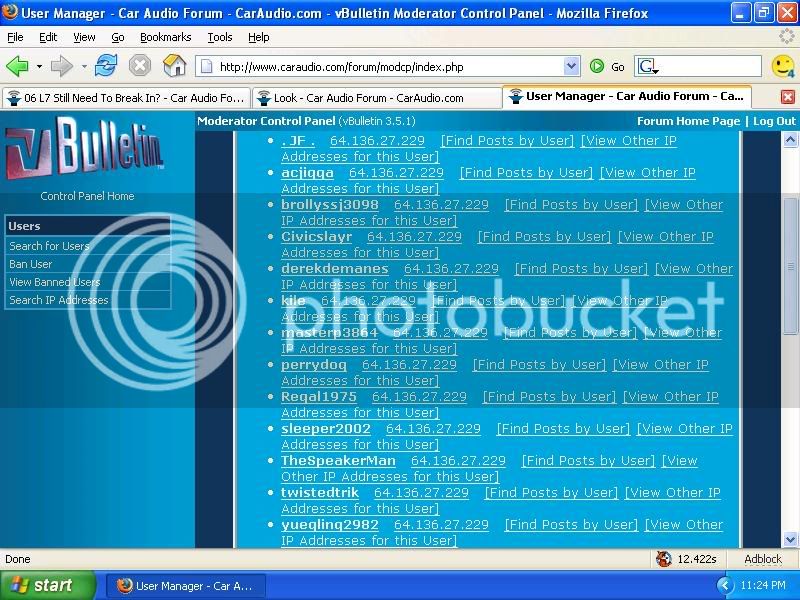Click the Forward arrow button
This screenshot has height=600, width=800.
point(61,66)
